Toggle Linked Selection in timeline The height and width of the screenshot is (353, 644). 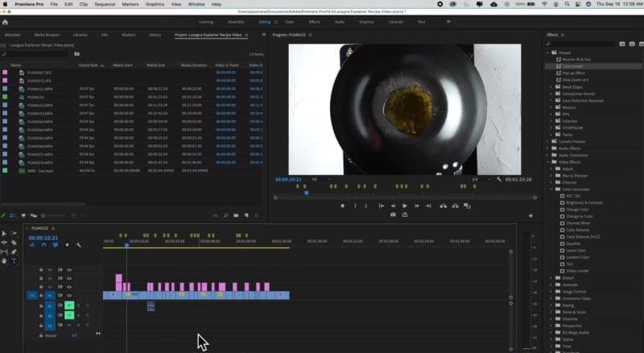point(56,245)
